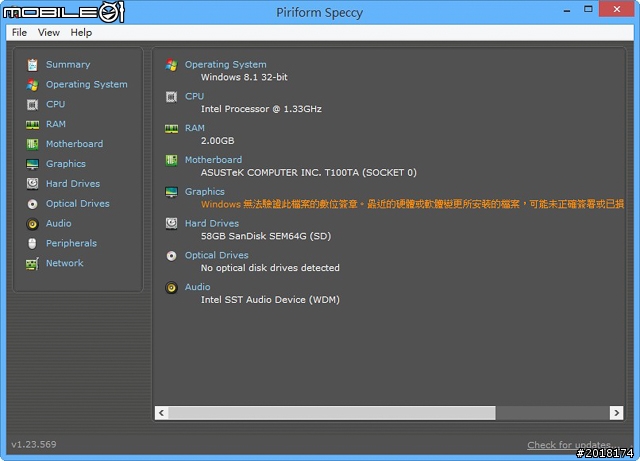
Task: Click the Graphics icon in summary panel
Action: 171,192
